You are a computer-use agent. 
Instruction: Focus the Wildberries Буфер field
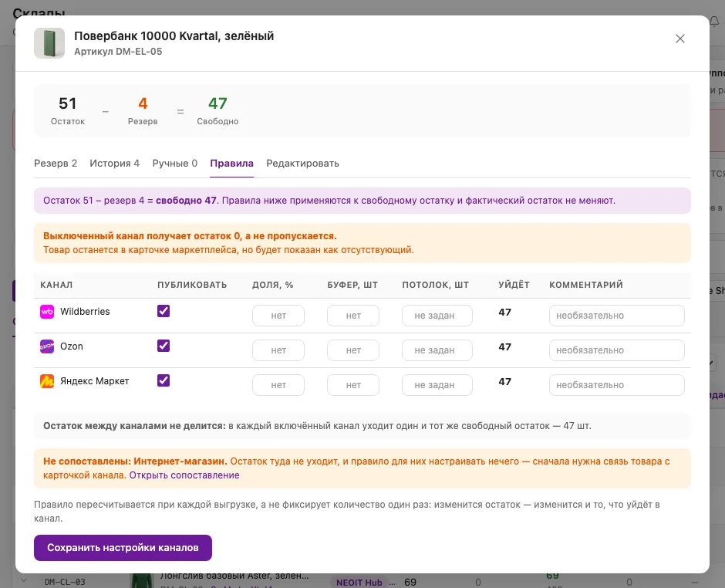[x=353, y=316]
